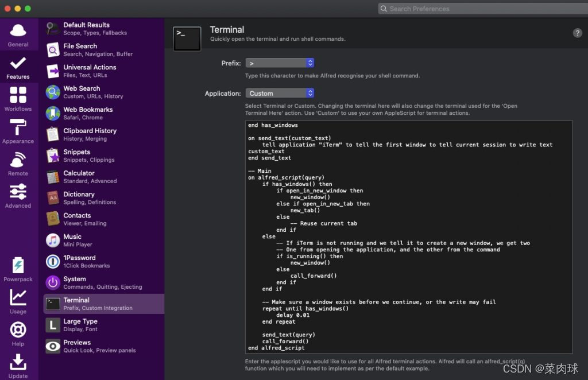
Task: Open the Remote tab
Action: (x=18, y=164)
